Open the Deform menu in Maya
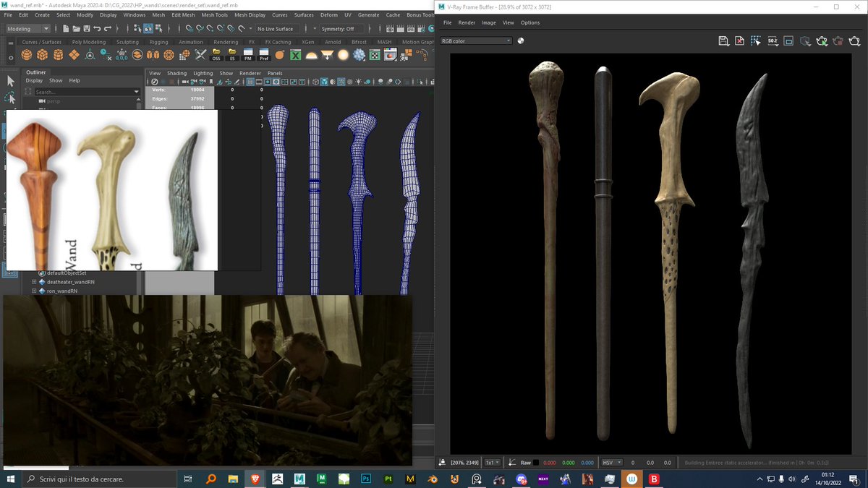The image size is (868, 488). click(x=328, y=14)
